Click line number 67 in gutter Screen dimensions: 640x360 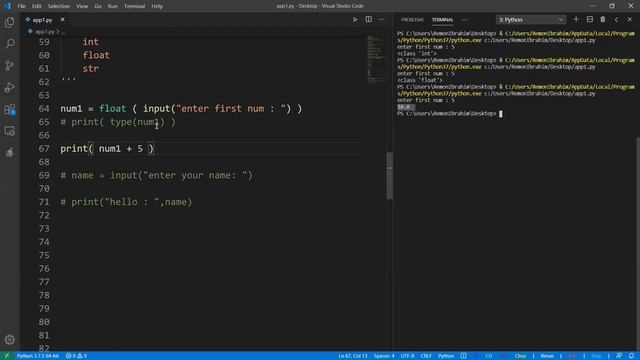pos(44,149)
